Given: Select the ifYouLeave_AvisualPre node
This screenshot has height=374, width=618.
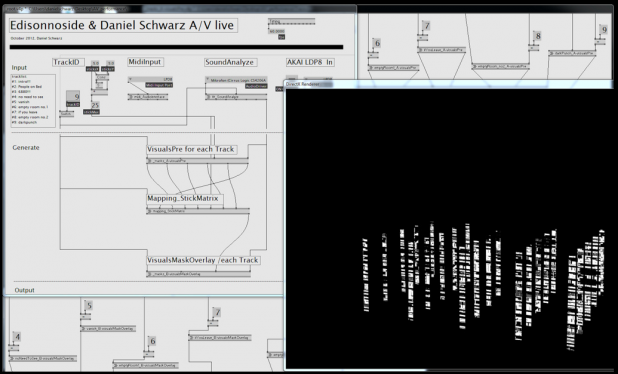Looking at the screenshot, I should [442, 50].
